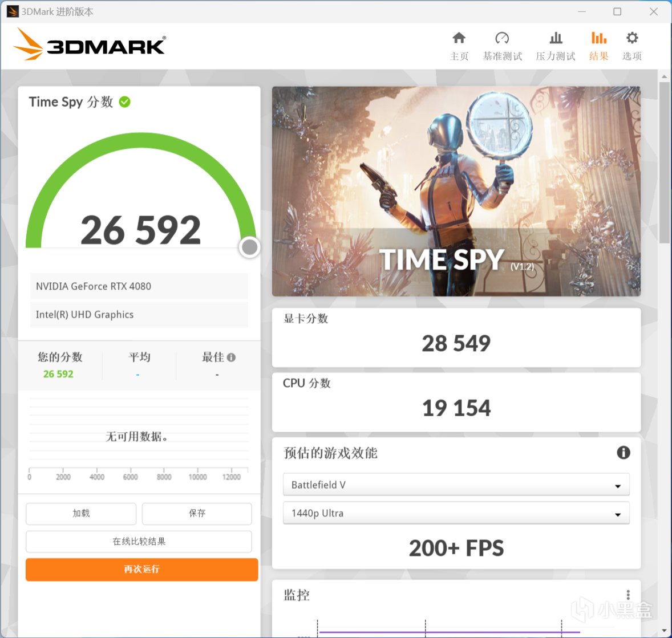Open the 选项 options tab
This screenshot has height=638, width=672.
631,46
